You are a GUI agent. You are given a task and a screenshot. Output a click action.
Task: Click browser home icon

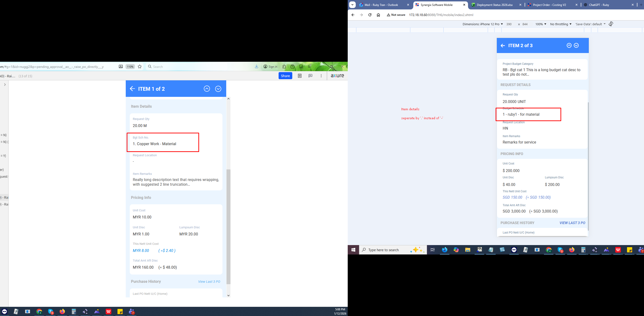point(378,15)
